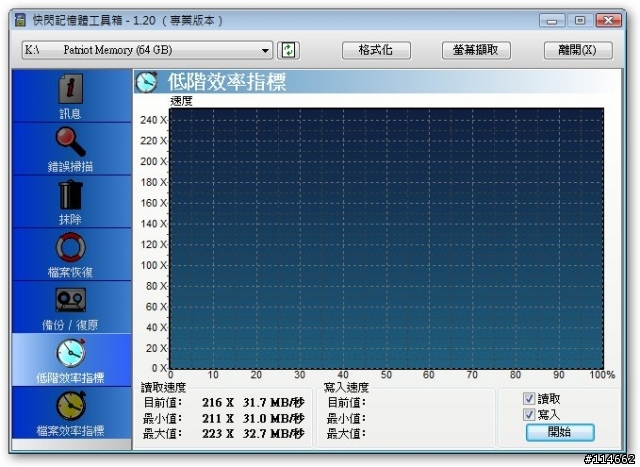Screen dimensions: 640x467
Task: Click inside the speed graph area
Action: point(386,239)
